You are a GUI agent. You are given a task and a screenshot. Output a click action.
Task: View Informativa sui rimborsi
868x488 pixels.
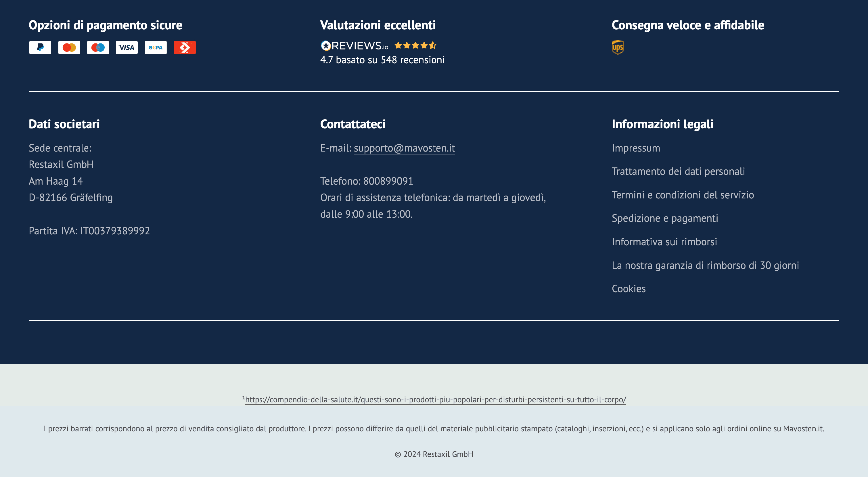664,242
